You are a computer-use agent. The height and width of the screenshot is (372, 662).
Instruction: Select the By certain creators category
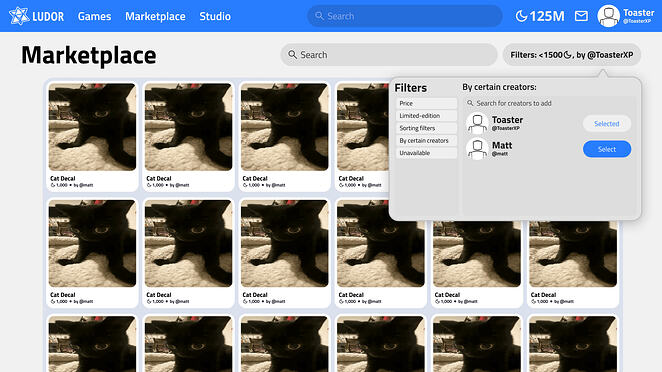426,141
